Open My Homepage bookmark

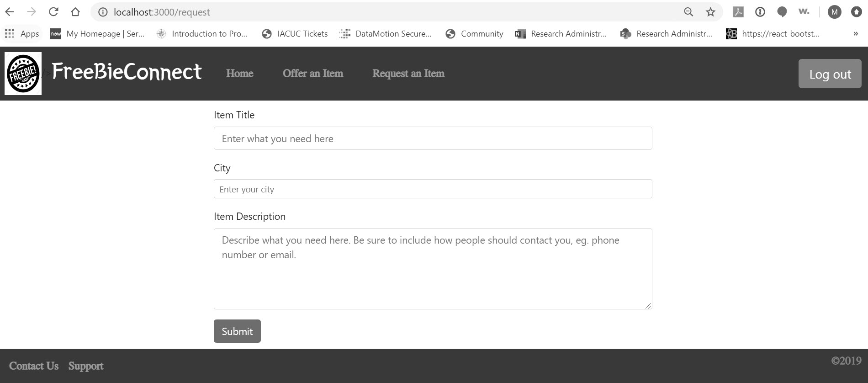[97, 34]
